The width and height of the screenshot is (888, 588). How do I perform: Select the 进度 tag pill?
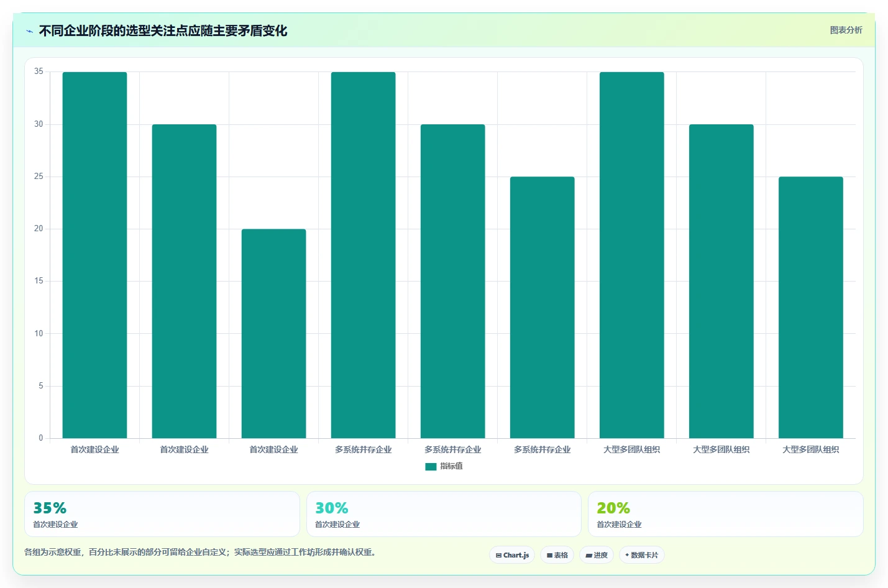point(597,555)
